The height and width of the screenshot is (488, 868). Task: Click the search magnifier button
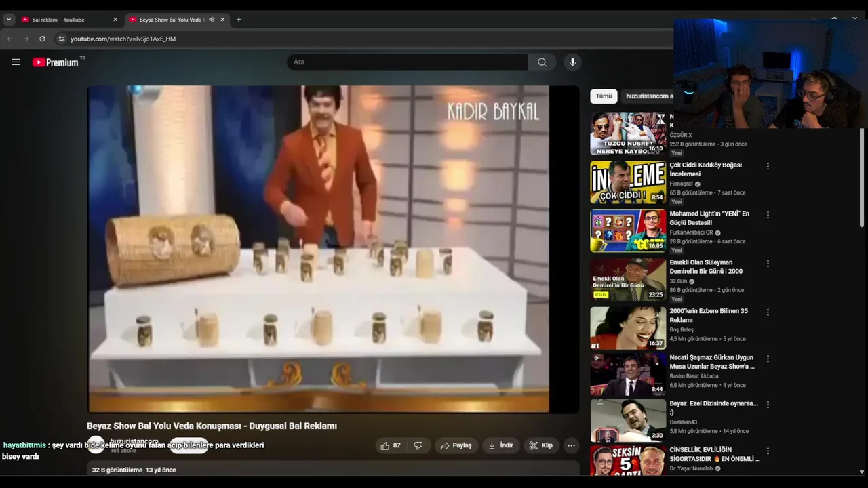[x=542, y=62]
